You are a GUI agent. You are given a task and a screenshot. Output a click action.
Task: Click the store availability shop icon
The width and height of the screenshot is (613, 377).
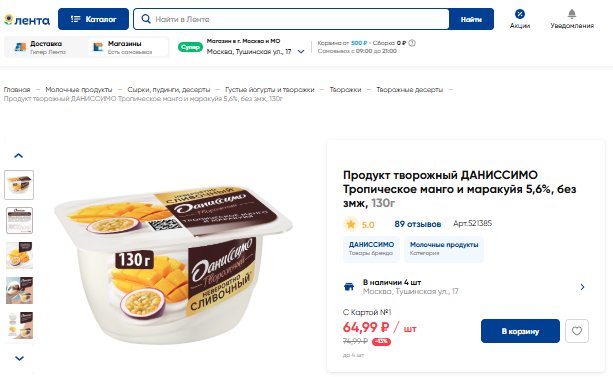click(x=349, y=287)
